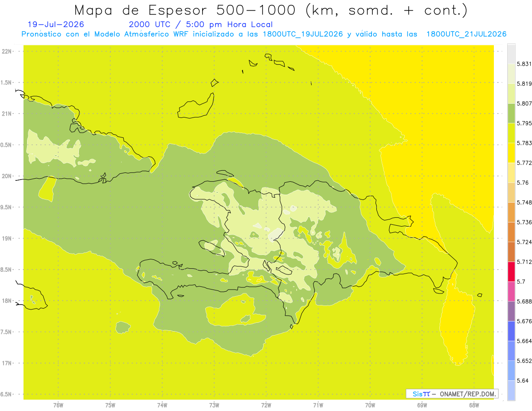
Task: Click the colorbar value '5.664'
Action: click(x=523, y=341)
